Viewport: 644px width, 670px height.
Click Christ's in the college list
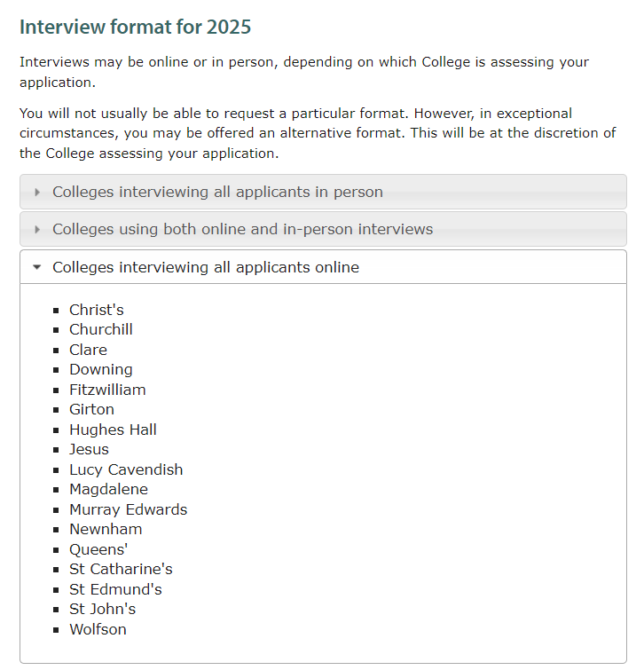97,310
